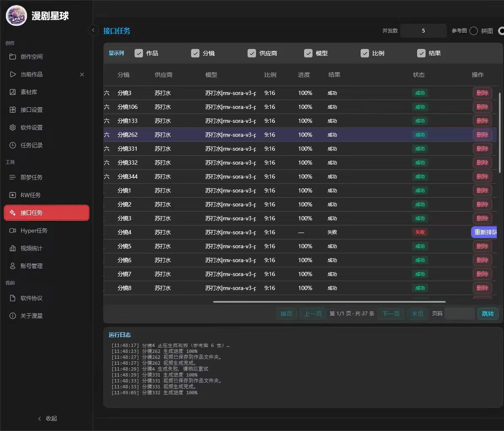
Task: Open 任务记录 clock icon
Action: (x=13, y=145)
